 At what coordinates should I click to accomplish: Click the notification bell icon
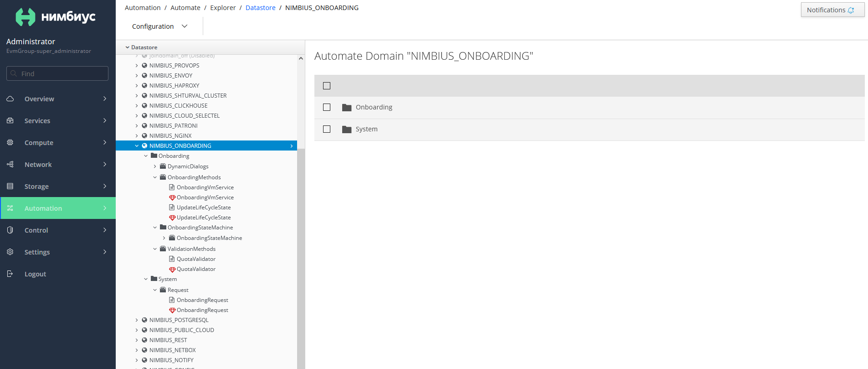(x=851, y=10)
